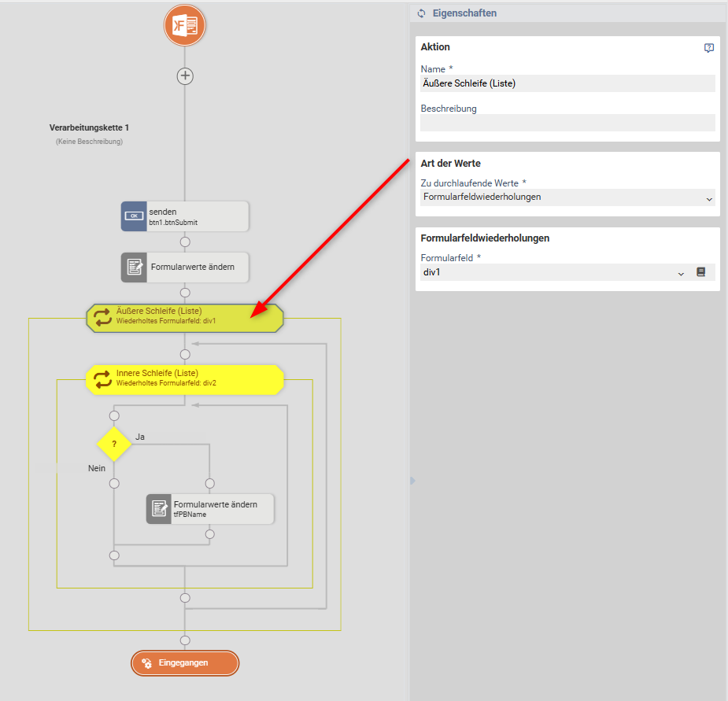Select the Äußere Schleife (Liste) loop node

[185, 318]
